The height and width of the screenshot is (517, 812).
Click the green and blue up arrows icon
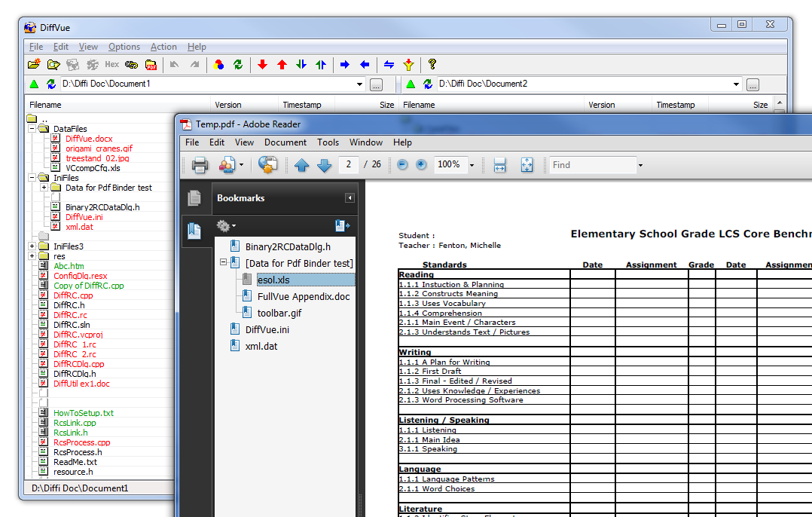(321, 64)
